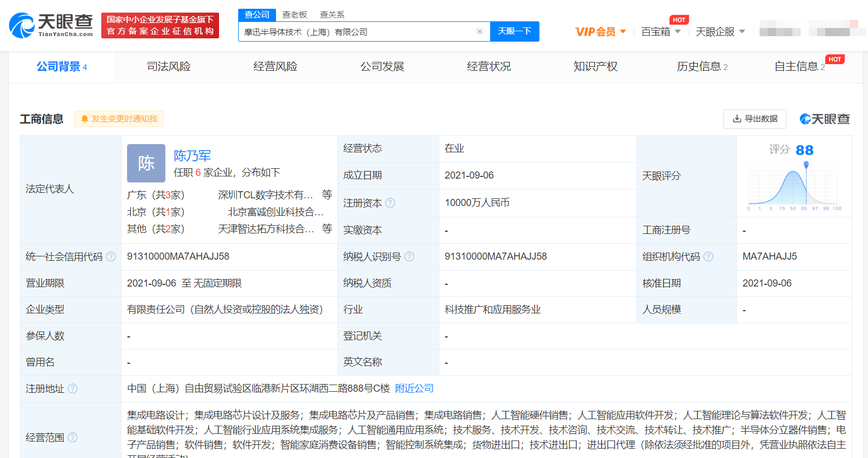
Task: Clear the search box with X icon
Action: pos(480,32)
